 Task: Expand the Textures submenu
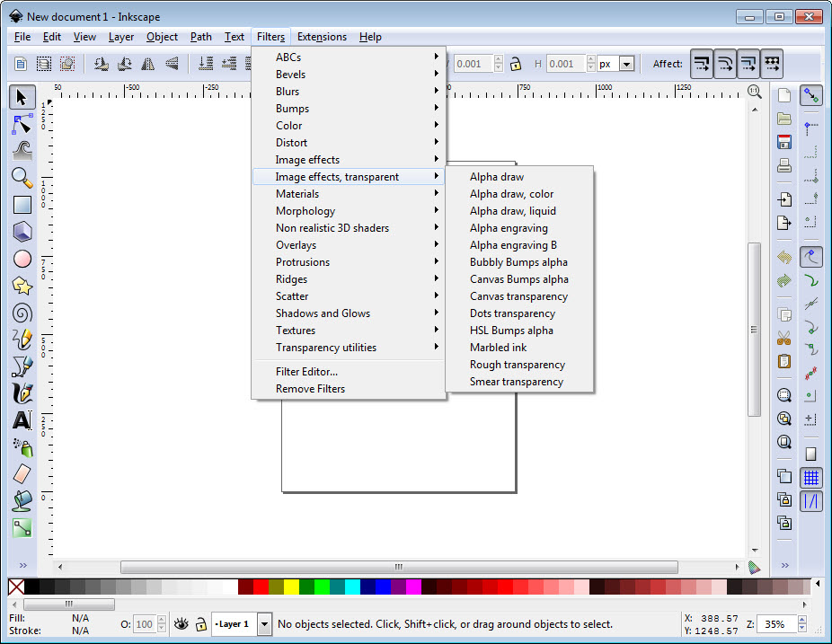[x=350, y=330]
